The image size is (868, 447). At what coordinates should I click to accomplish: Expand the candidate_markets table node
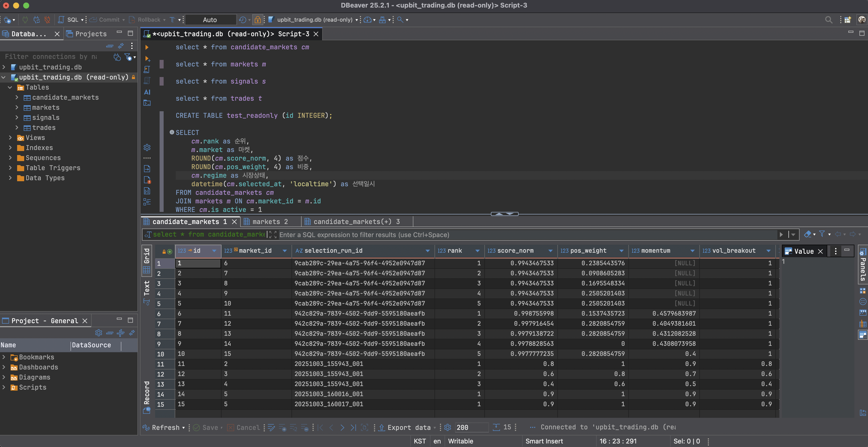pos(17,97)
